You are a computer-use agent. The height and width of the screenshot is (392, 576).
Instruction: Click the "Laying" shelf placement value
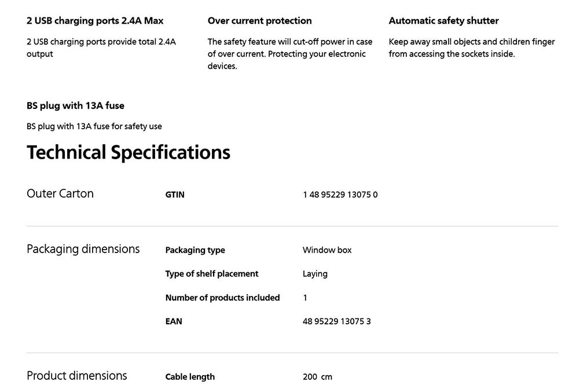(315, 274)
